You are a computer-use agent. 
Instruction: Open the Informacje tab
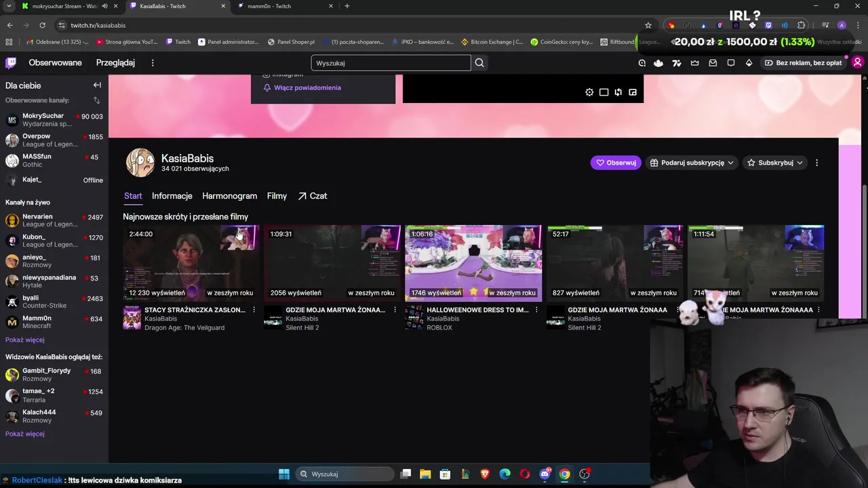172,196
